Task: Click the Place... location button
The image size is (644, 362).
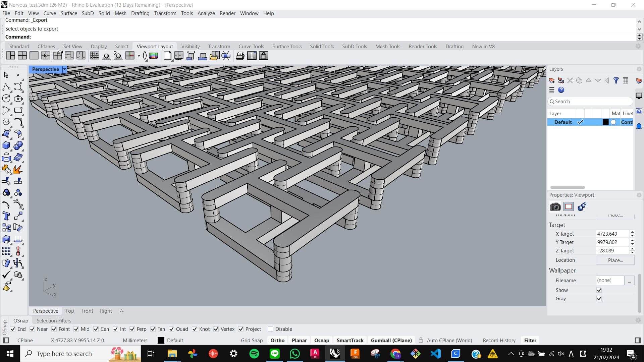Action: point(615,260)
